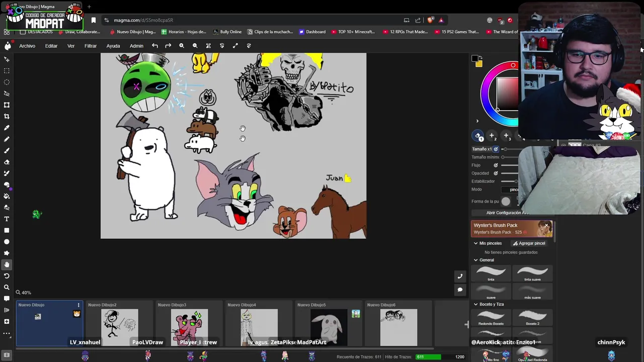Select the pencil tool

pyautogui.click(x=7, y=139)
